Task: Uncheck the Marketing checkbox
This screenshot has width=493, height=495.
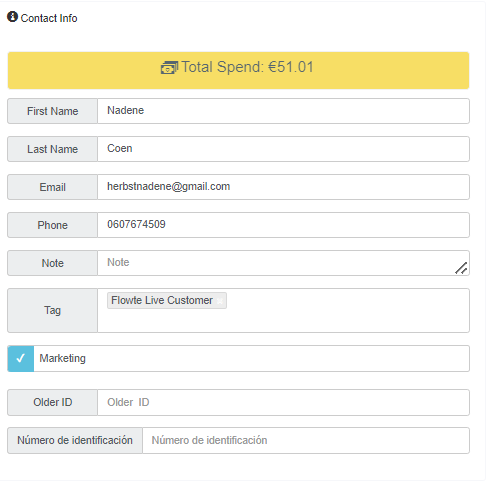Action: click(x=21, y=359)
